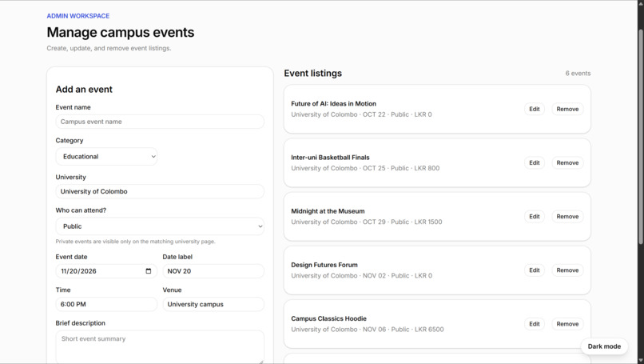Image resolution: width=644 pixels, height=364 pixels.
Task: Edit the Campus Classics Hoodie listing
Action: pyautogui.click(x=535, y=324)
